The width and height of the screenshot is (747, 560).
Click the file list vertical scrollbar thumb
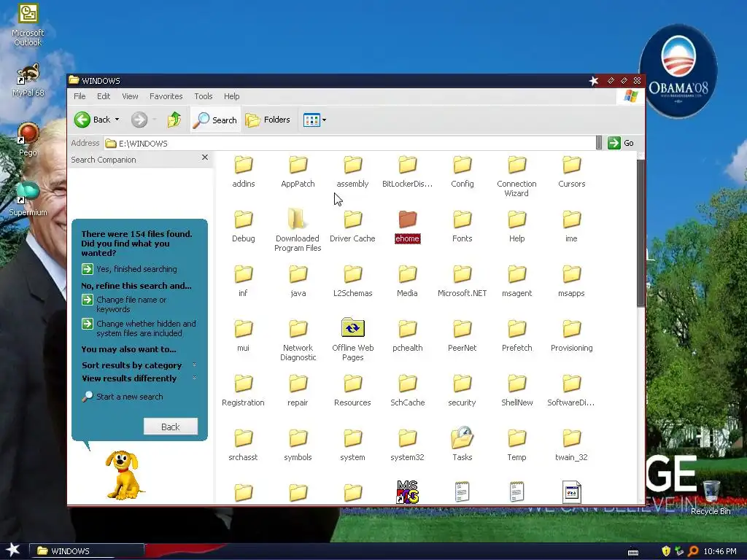640,233
